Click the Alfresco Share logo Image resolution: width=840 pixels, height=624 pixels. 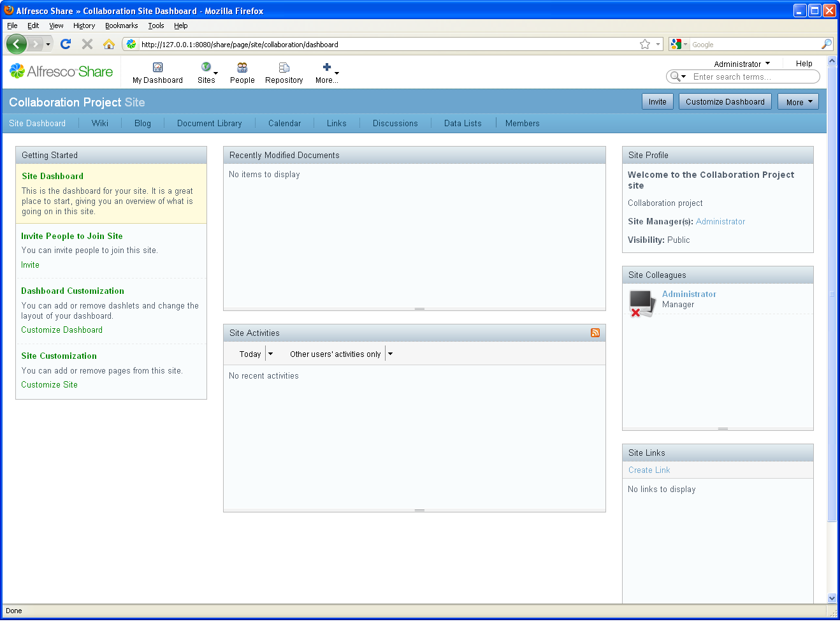click(x=61, y=71)
